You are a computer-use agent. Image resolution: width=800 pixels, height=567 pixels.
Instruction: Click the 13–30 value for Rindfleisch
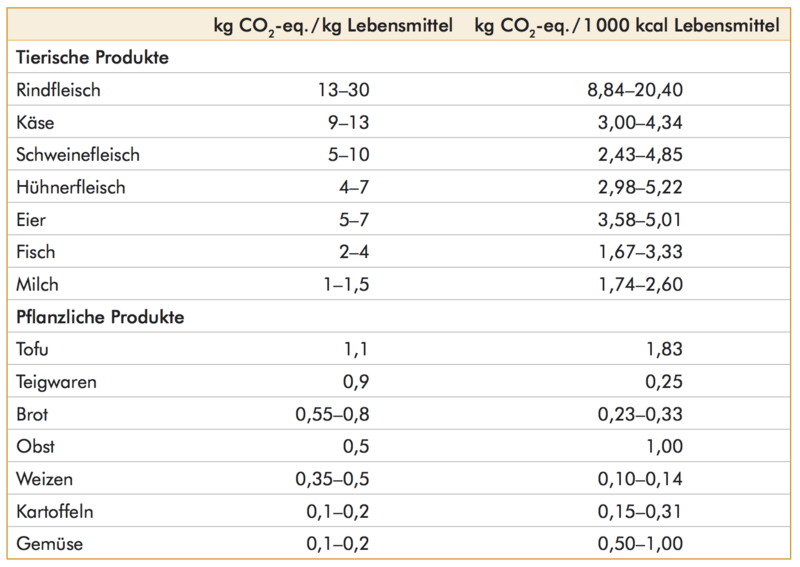pos(345,91)
